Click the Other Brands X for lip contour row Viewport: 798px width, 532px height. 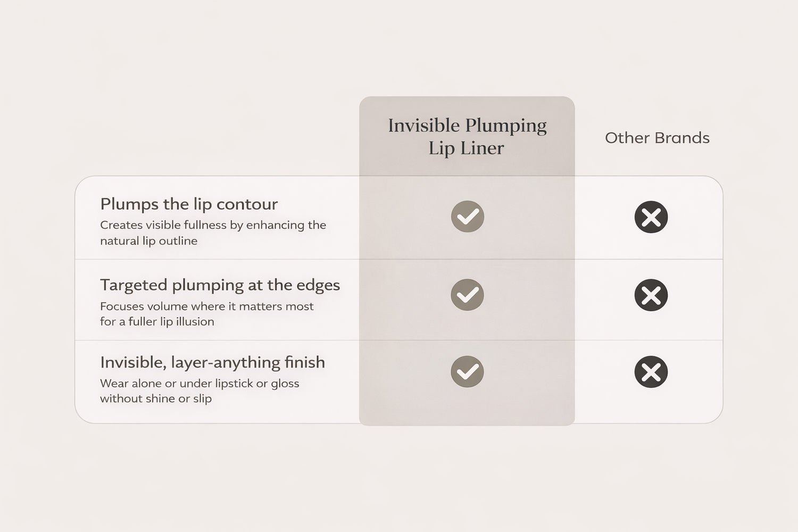pyautogui.click(x=651, y=217)
